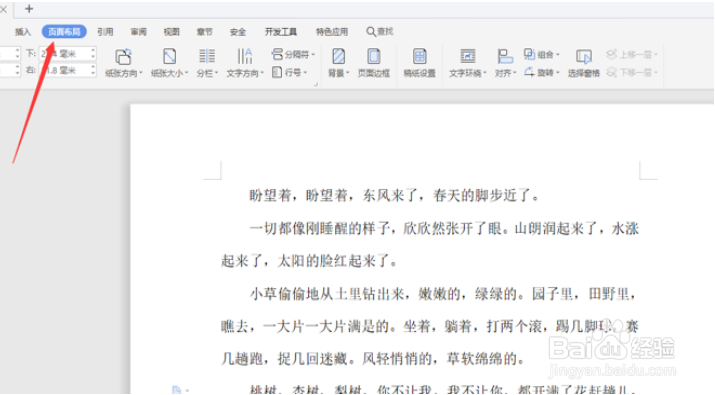Go to the 章节 chapter tab
The image size is (715, 395).
click(204, 31)
